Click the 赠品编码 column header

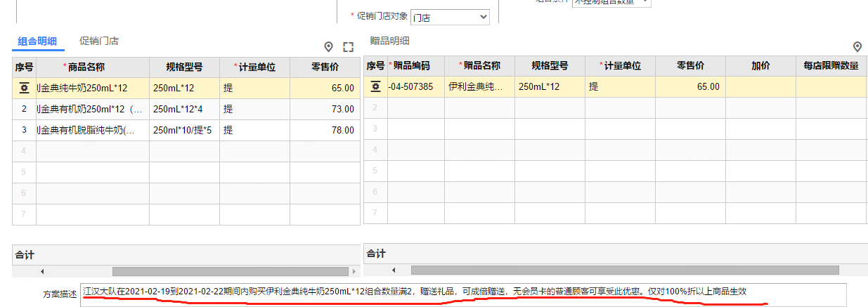point(415,66)
